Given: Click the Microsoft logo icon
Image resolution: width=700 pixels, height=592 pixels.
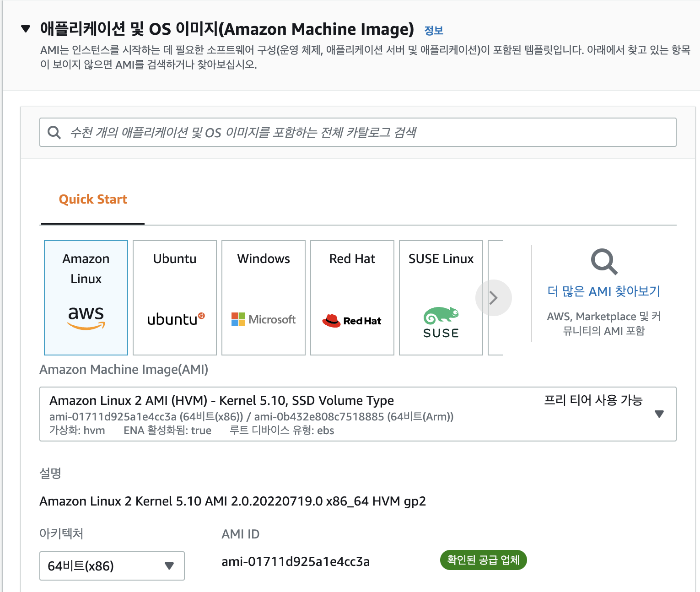Looking at the screenshot, I should (x=264, y=319).
